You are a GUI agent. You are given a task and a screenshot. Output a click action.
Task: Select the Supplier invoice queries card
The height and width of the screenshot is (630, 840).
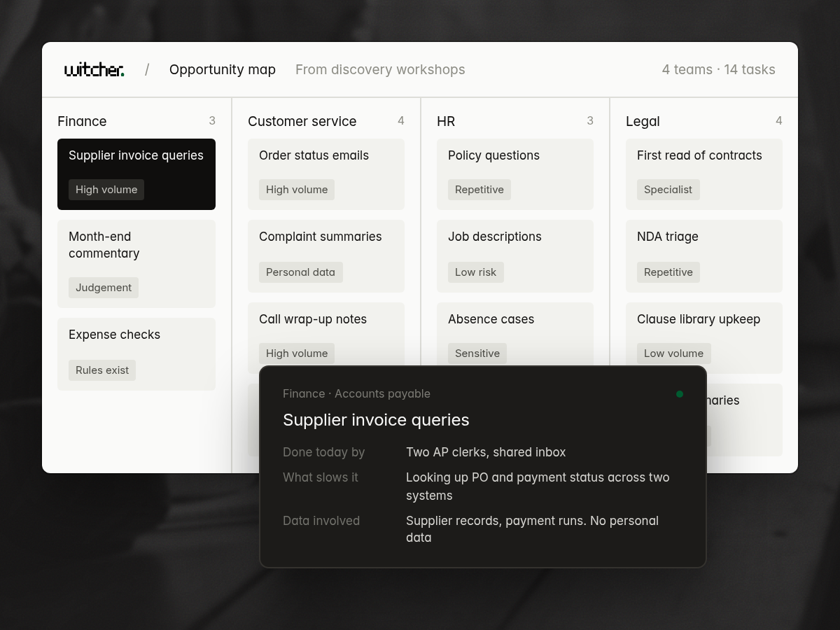pos(136,174)
